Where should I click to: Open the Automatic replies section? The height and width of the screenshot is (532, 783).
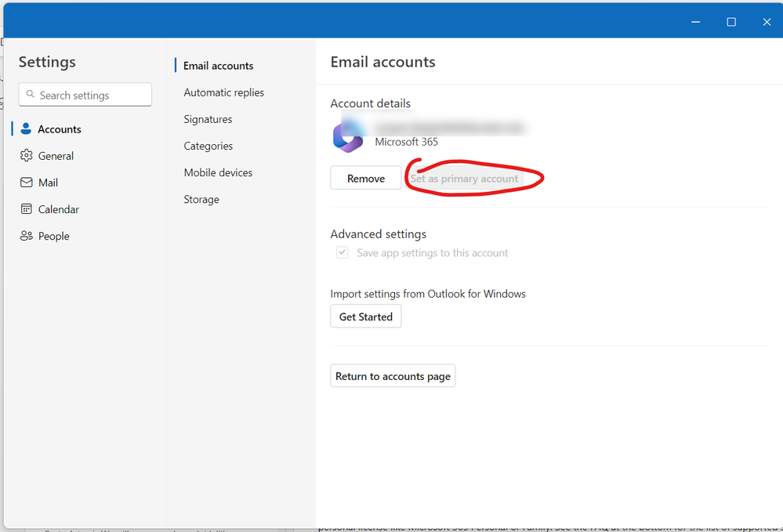click(223, 92)
